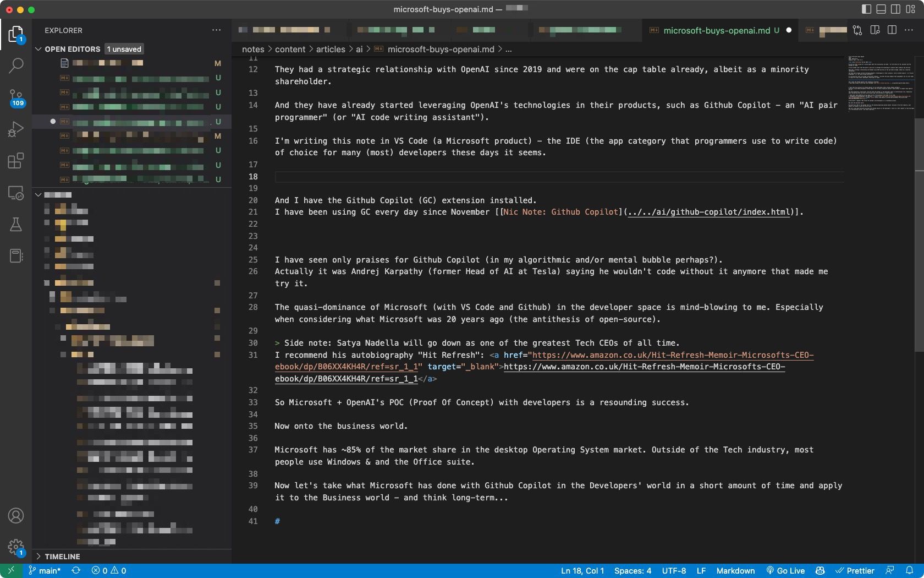Click the '#' heading marker on line 41
The width and height of the screenshot is (924, 578).
(x=277, y=521)
